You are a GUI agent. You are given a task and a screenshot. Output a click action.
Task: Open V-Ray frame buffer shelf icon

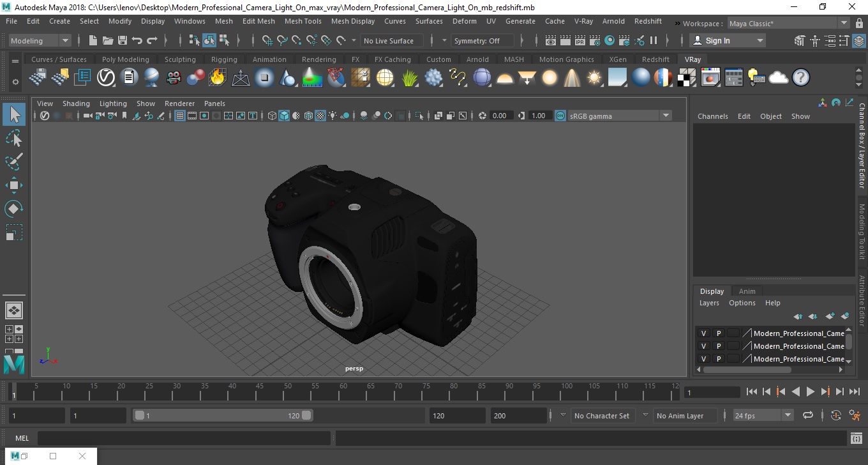point(710,78)
